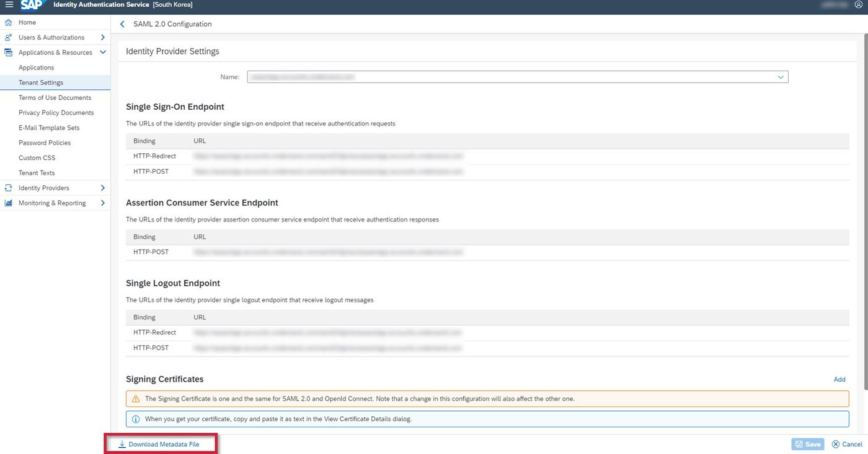Image resolution: width=868 pixels, height=454 pixels.
Task: Click Single Logout Endpoint HTTP-Redirect row
Action: tap(487, 332)
